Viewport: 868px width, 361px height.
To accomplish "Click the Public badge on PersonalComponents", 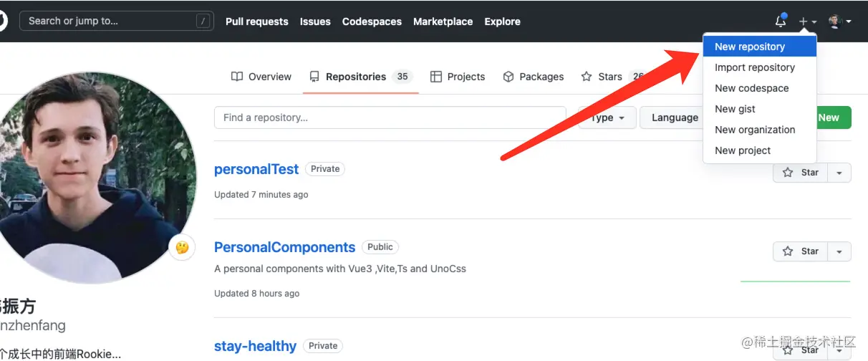I will (x=380, y=247).
